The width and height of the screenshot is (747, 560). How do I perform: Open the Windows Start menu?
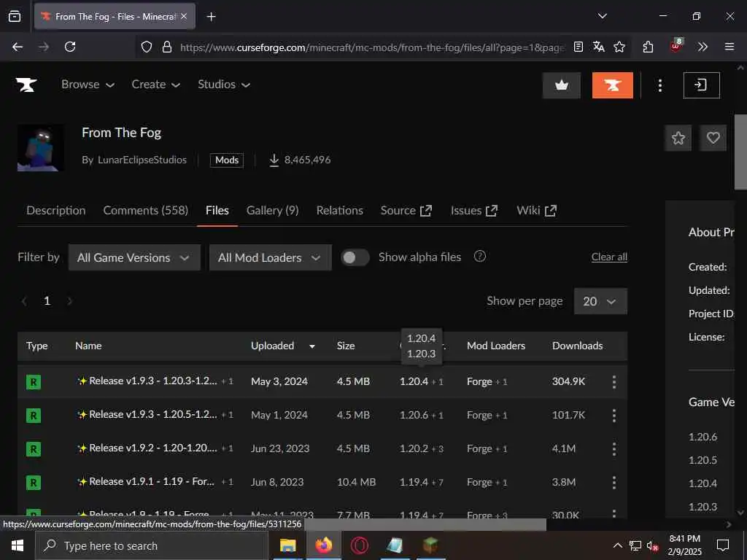[x=18, y=545]
